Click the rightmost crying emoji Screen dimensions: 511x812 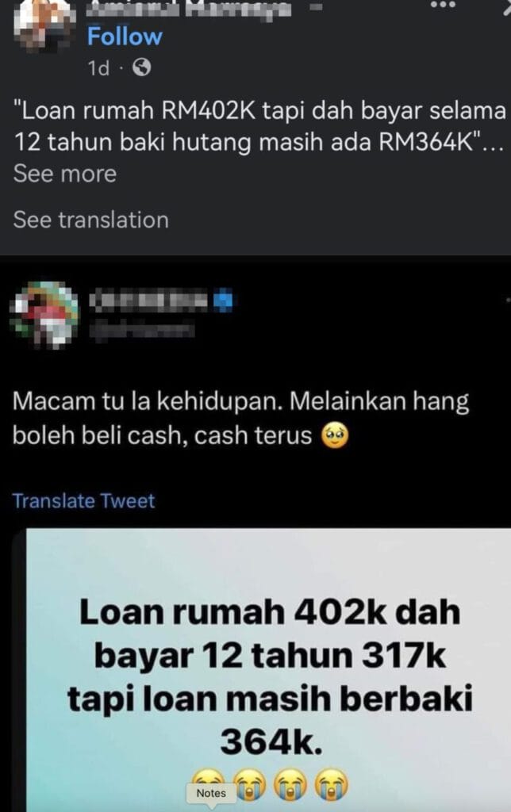click(332, 784)
